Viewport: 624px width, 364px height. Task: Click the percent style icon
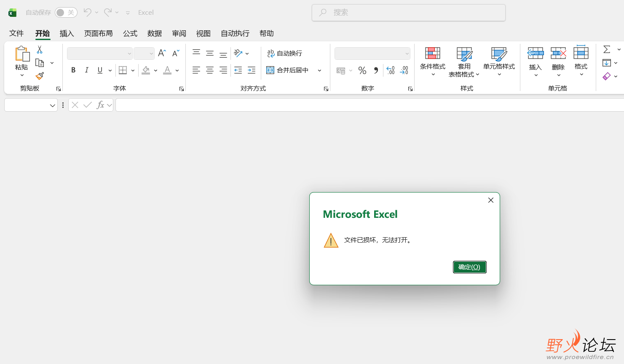(x=362, y=70)
